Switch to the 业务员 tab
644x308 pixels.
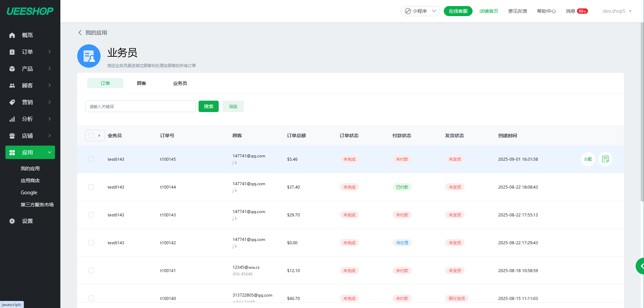[x=180, y=83]
